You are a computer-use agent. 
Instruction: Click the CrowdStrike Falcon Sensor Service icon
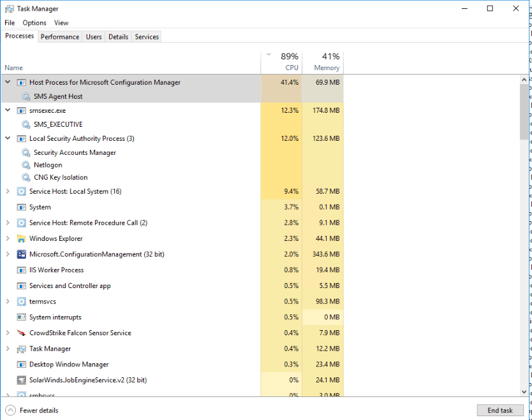click(22, 333)
